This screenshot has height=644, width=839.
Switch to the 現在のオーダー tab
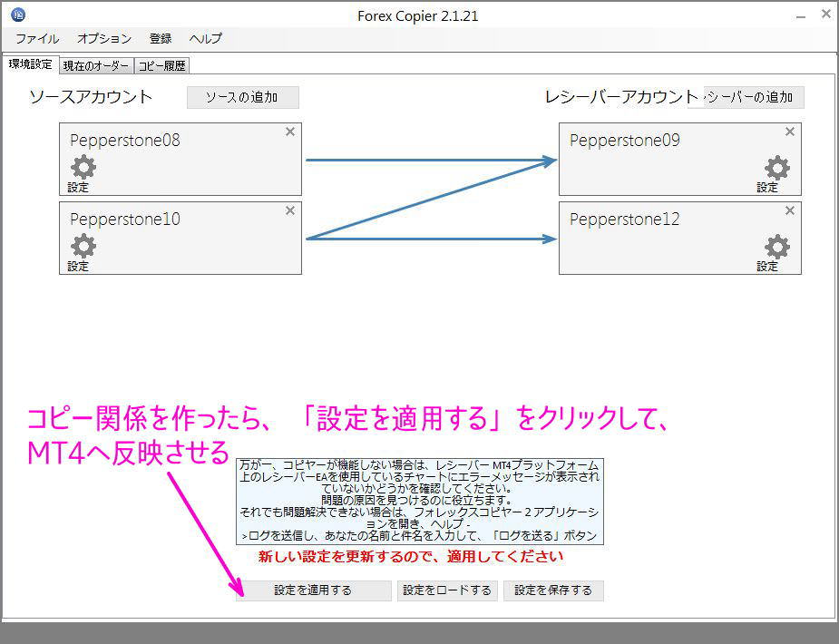[94, 64]
